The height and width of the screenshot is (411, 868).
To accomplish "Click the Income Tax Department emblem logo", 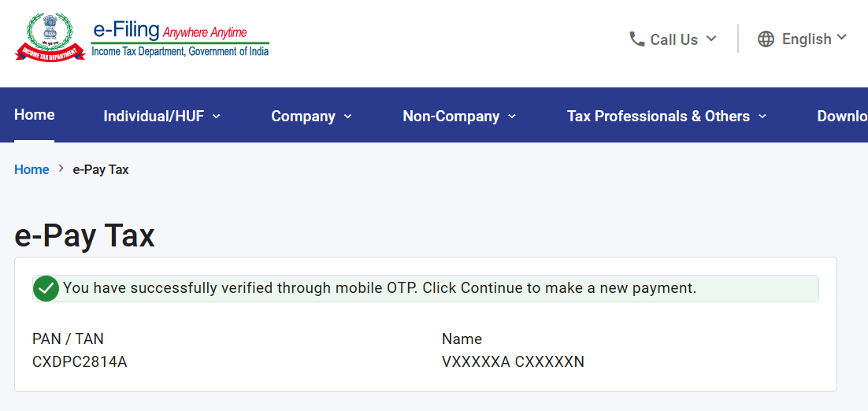I will 50,37.
